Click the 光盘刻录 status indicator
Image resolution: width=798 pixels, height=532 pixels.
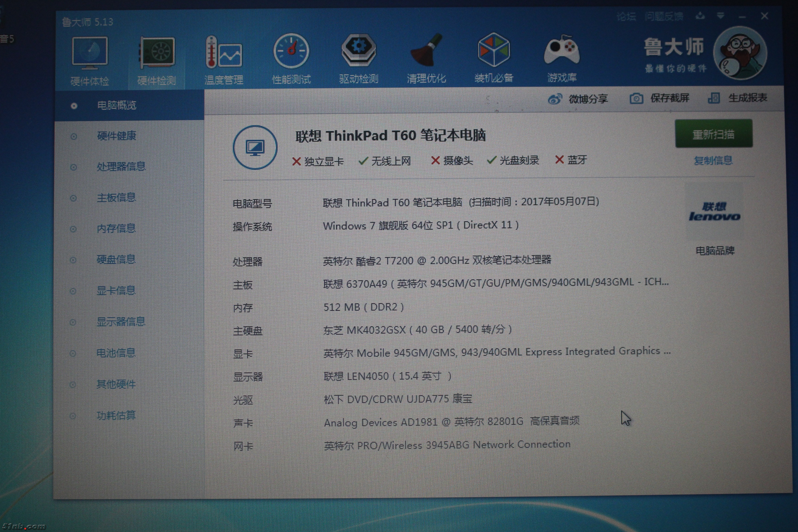coord(513,160)
